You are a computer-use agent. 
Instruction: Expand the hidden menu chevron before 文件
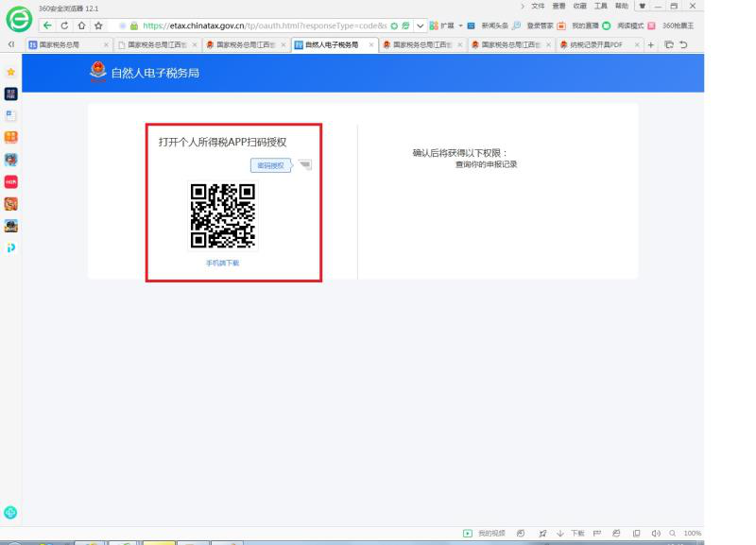pyautogui.click(x=523, y=7)
